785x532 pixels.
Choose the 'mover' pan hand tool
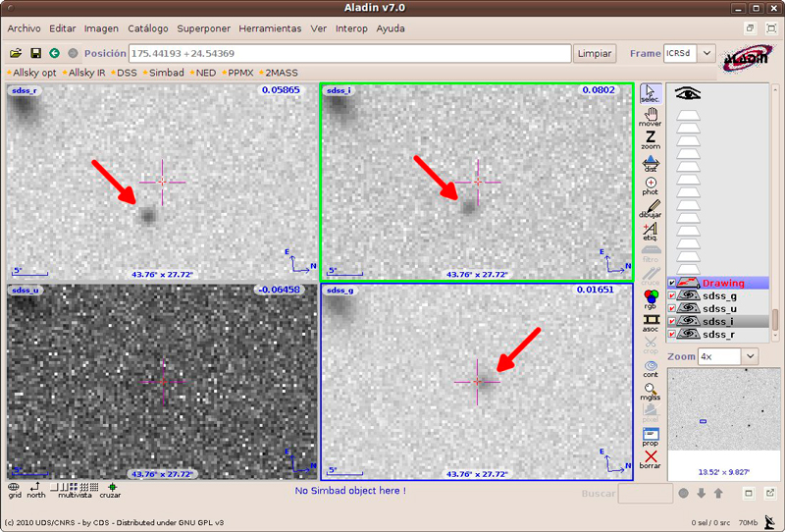[651, 117]
